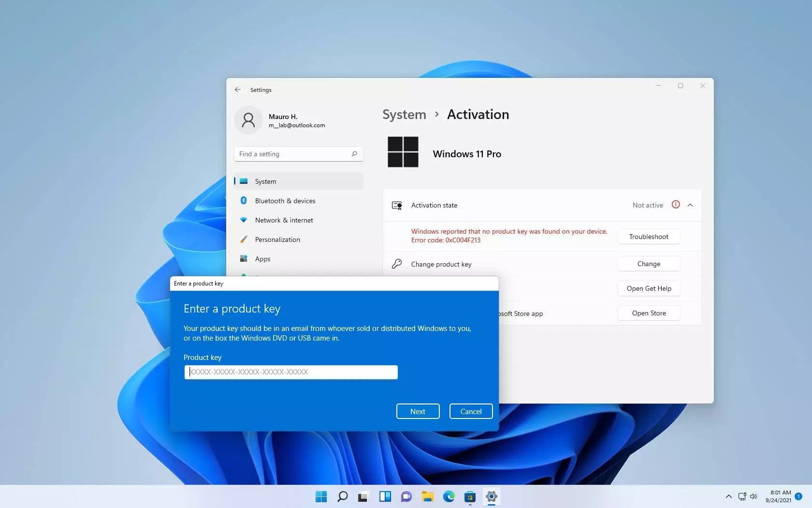Image resolution: width=812 pixels, height=508 pixels.
Task: Click Cancel in the product key dialog
Action: click(470, 411)
